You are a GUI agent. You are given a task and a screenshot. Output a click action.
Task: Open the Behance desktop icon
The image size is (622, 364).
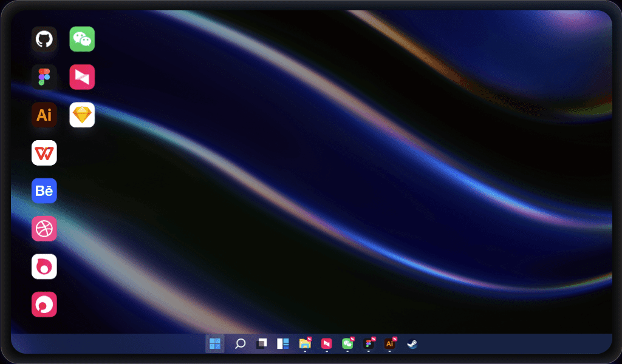click(x=44, y=190)
